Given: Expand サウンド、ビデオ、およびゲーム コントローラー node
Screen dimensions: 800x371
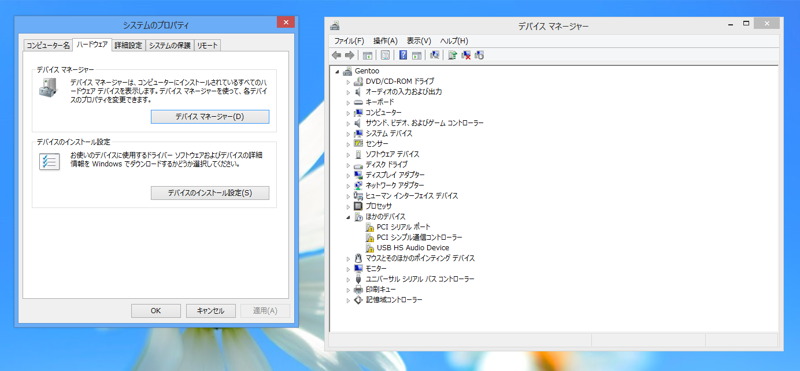Looking at the screenshot, I should pyautogui.click(x=348, y=123).
